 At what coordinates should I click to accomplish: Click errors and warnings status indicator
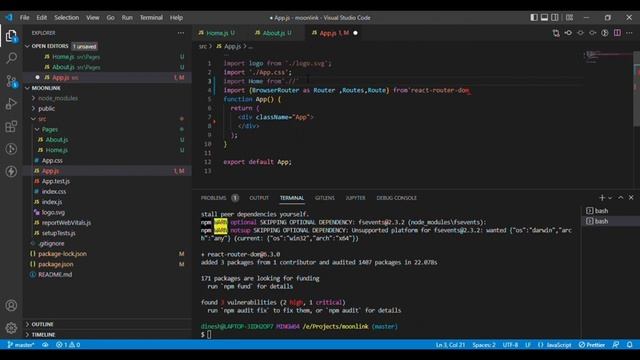68,345
